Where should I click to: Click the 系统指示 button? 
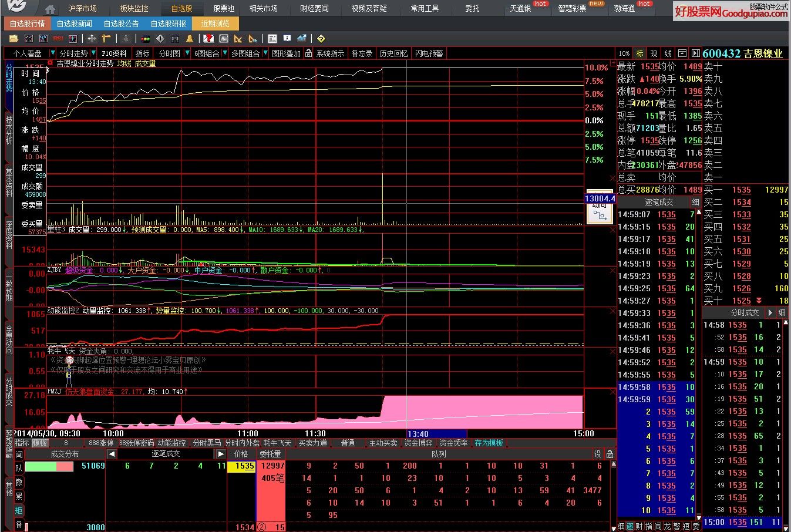coord(330,53)
